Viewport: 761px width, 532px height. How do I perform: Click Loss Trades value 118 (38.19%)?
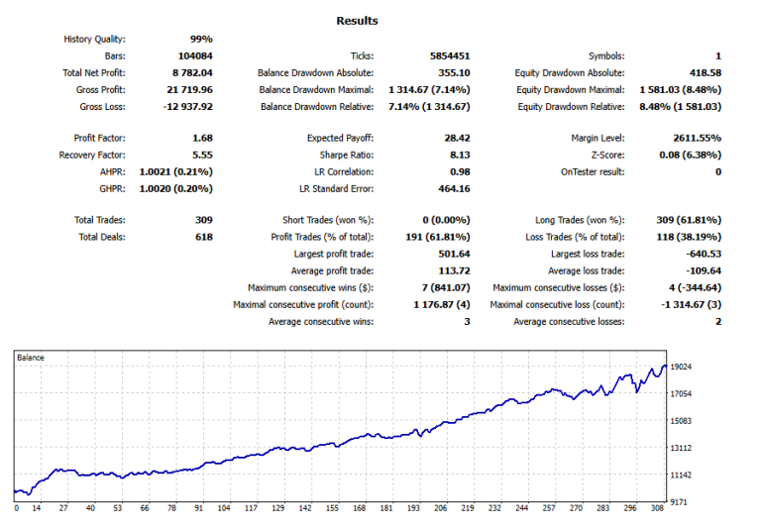[x=690, y=238]
